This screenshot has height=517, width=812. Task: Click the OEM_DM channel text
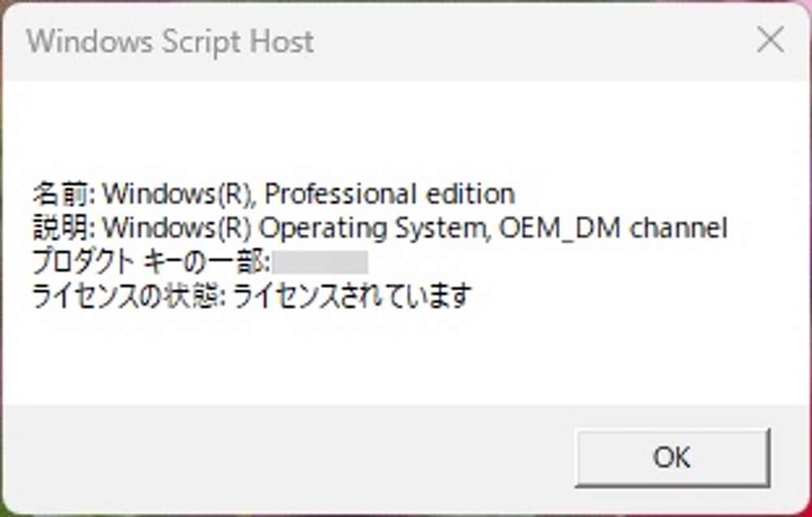(x=614, y=228)
